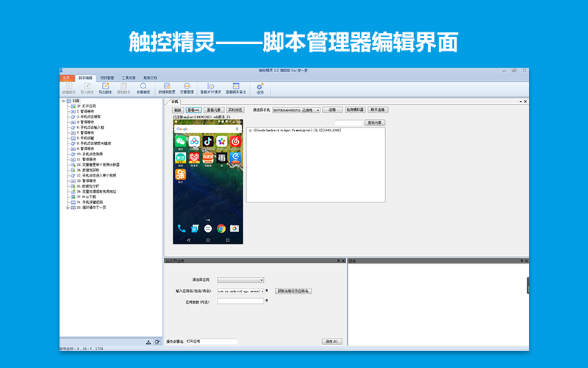Collapse the 抖音 root script tree node

point(64,101)
